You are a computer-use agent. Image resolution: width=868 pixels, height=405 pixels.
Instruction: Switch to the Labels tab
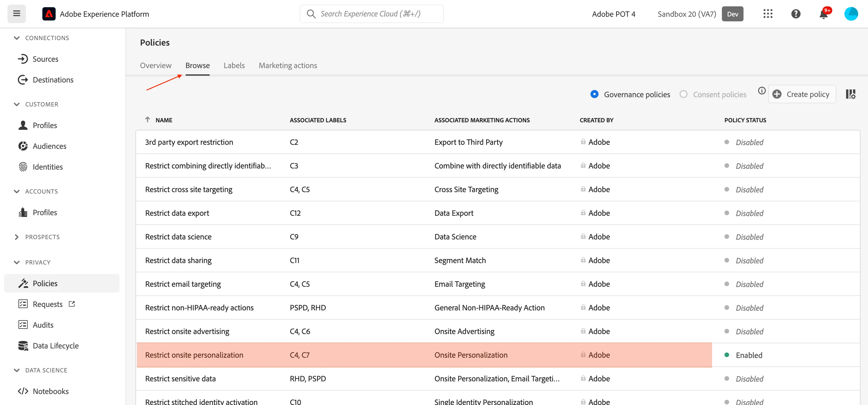234,65
